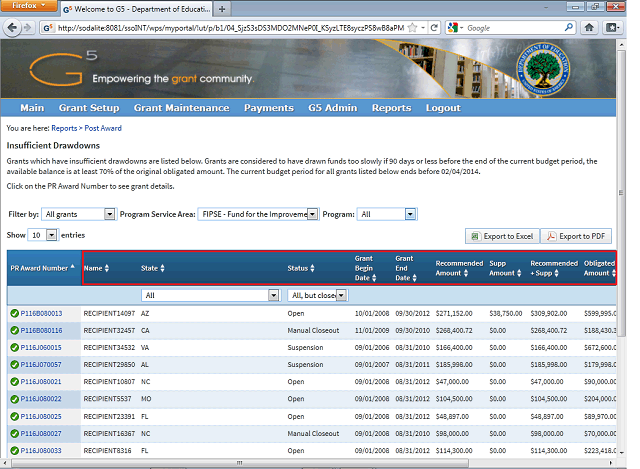Open grant P116J080033 details link
The width and height of the screenshot is (640, 469).
point(41,451)
